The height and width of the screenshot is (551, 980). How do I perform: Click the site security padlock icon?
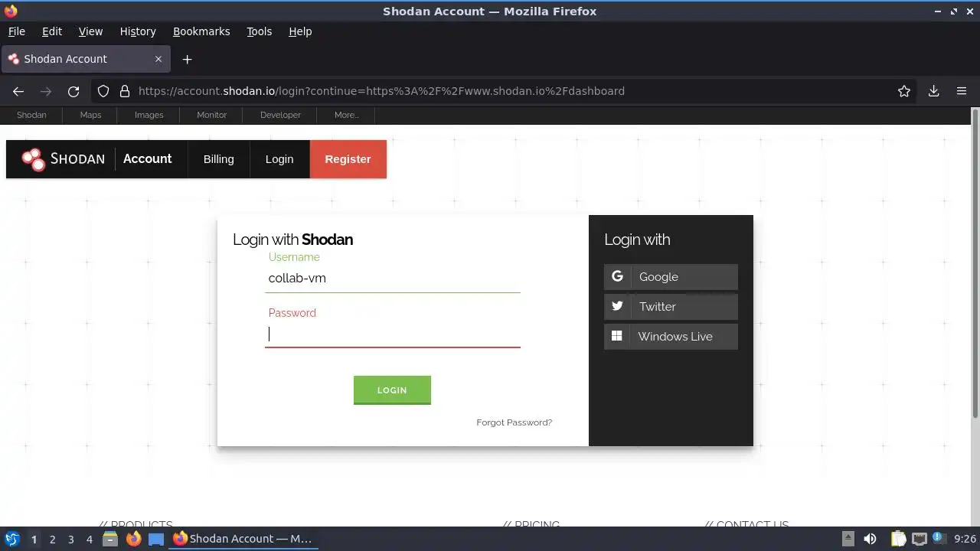[125, 91]
